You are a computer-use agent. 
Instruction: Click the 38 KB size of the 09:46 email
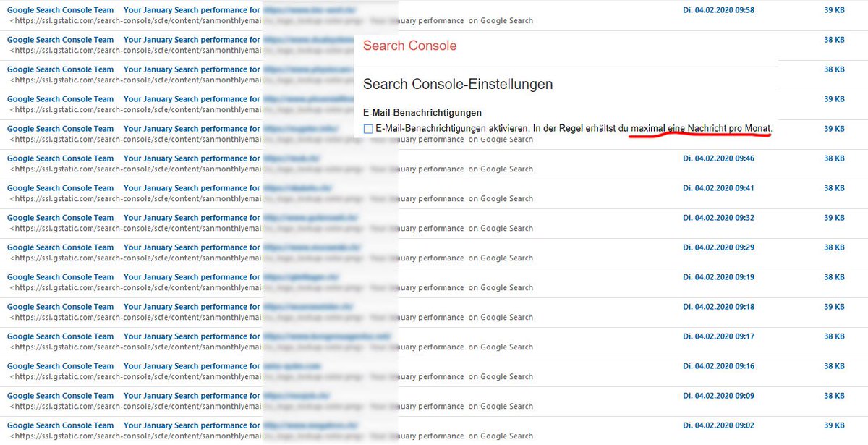[x=834, y=158]
